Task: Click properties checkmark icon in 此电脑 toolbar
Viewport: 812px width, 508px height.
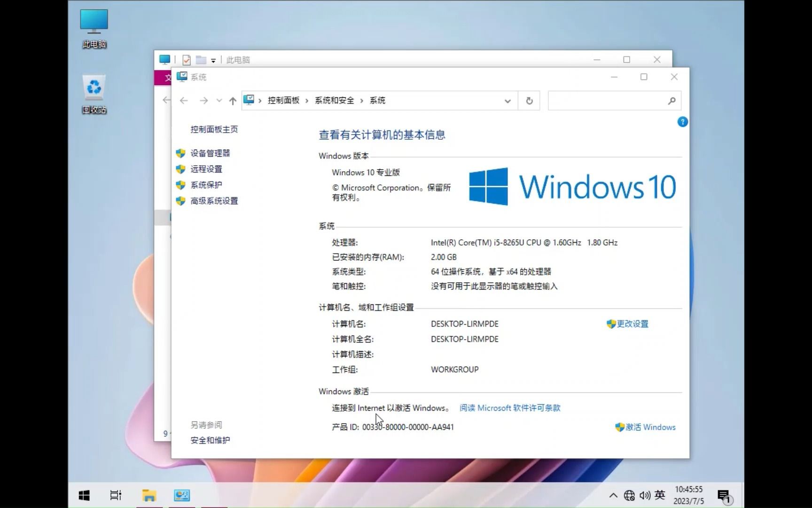Action: click(x=187, y=60)
